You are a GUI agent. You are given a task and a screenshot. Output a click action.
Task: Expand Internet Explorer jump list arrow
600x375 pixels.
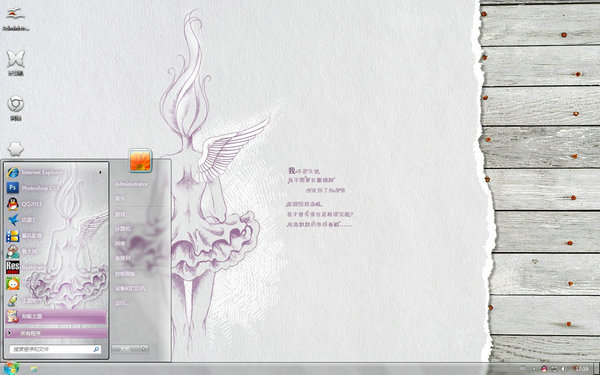point(100,173)
